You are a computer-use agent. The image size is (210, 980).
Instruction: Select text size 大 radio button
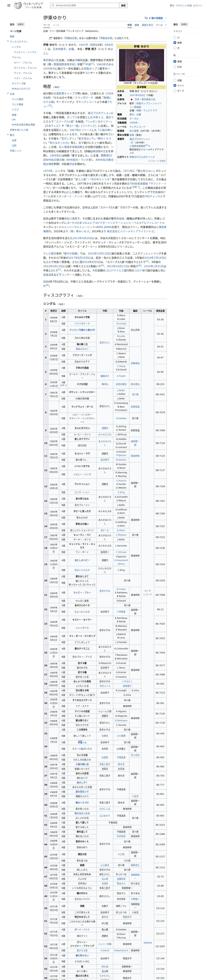pyautogui.click(x=175, y=48)
